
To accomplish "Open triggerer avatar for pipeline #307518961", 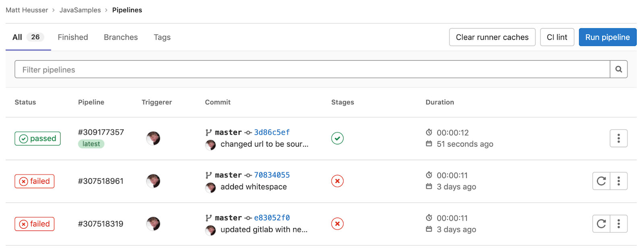I will [153, 181].
